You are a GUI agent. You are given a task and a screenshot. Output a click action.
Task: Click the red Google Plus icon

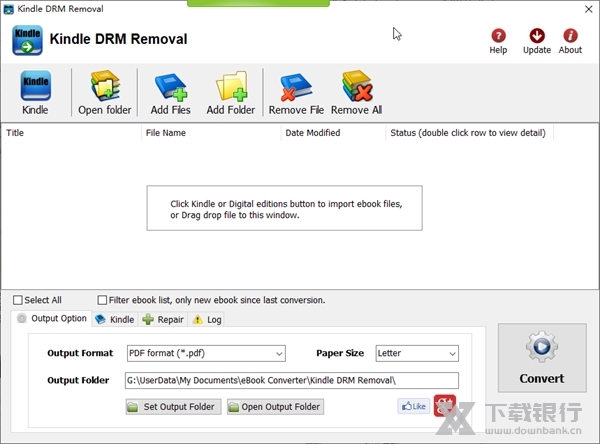(x=445, y=406)
